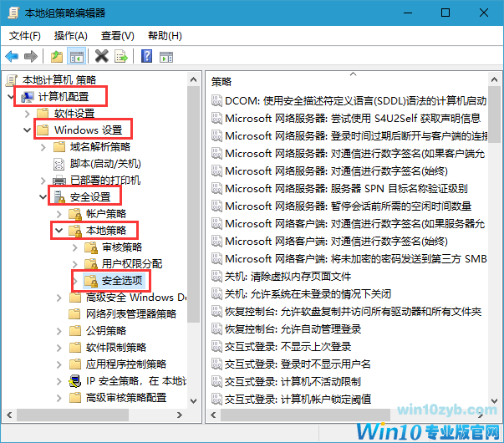Click the 帐户策略 folder icon
Screen dimensions: 504x443
[x=75, y=214]
